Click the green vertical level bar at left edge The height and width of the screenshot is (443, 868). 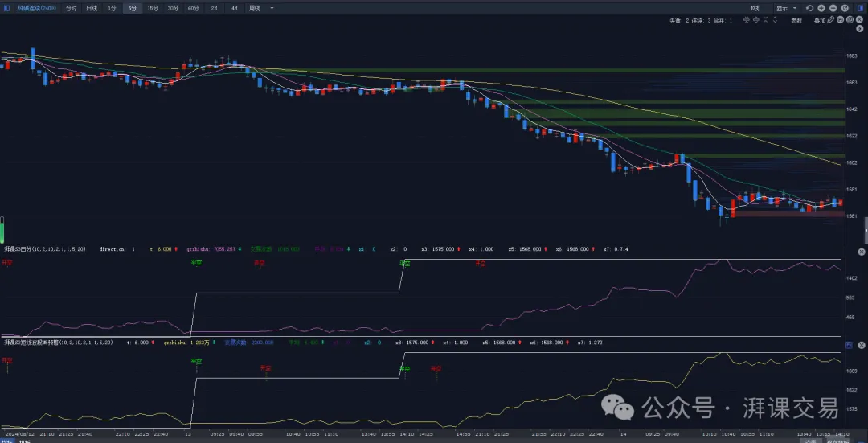click(2, 229)
